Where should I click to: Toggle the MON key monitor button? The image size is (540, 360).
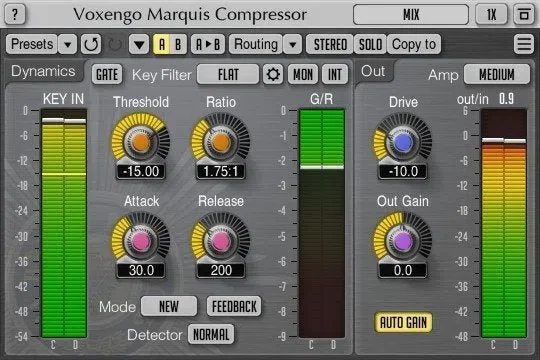point(303,74)
